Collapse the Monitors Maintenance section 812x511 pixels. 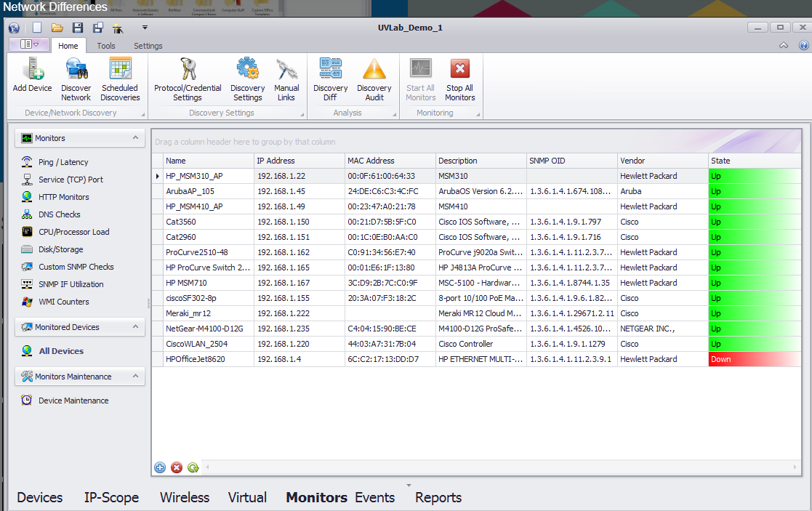(135, 376)
